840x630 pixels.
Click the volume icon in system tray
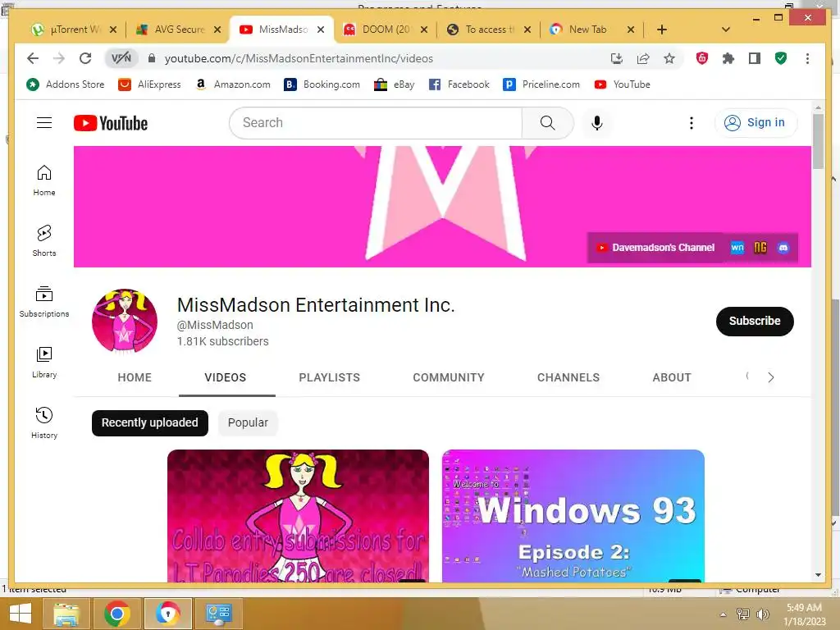click(x=762, y=614)
